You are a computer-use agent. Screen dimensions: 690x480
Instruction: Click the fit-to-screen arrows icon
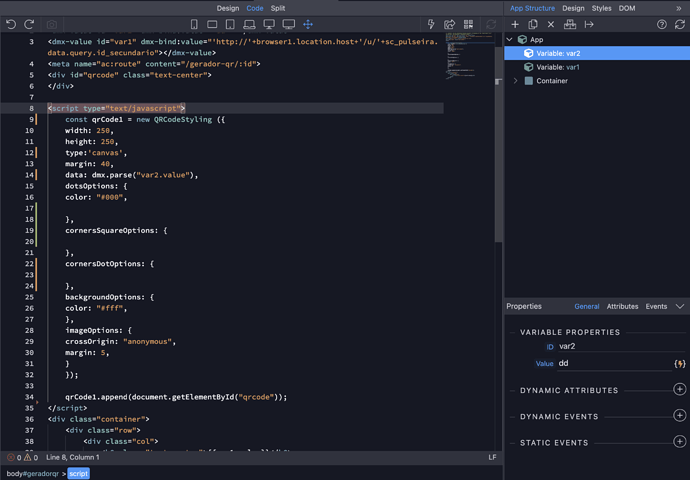(x=308, y=24)
